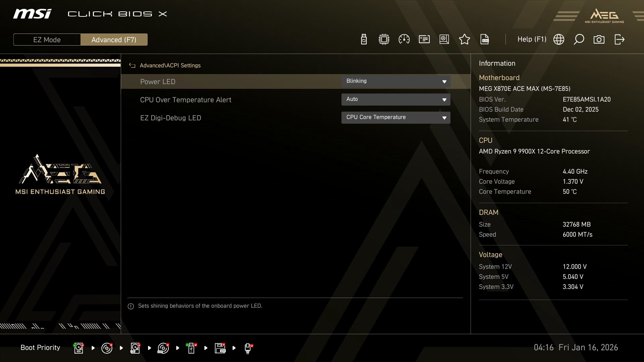This screenshot has width=644, height=362.
Task: Open the Power LED dropdown
Action: [396, 81]
